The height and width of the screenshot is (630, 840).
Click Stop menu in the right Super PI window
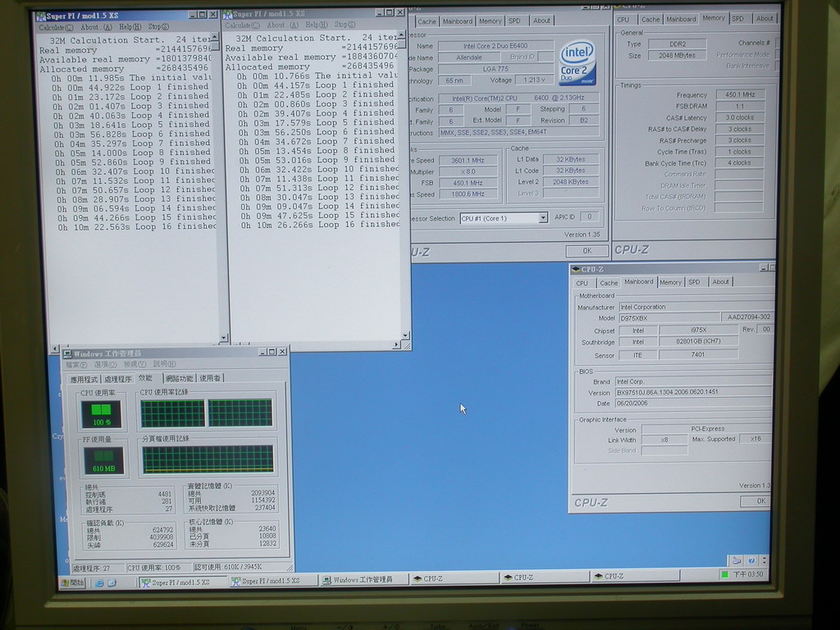pos(345,25)
